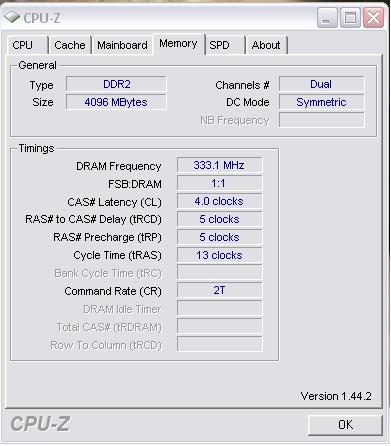Viewport: 391px width, 446px height.
Task: Click the RAS# to CAS# Delay label
Action: click(x=93, y=220)
